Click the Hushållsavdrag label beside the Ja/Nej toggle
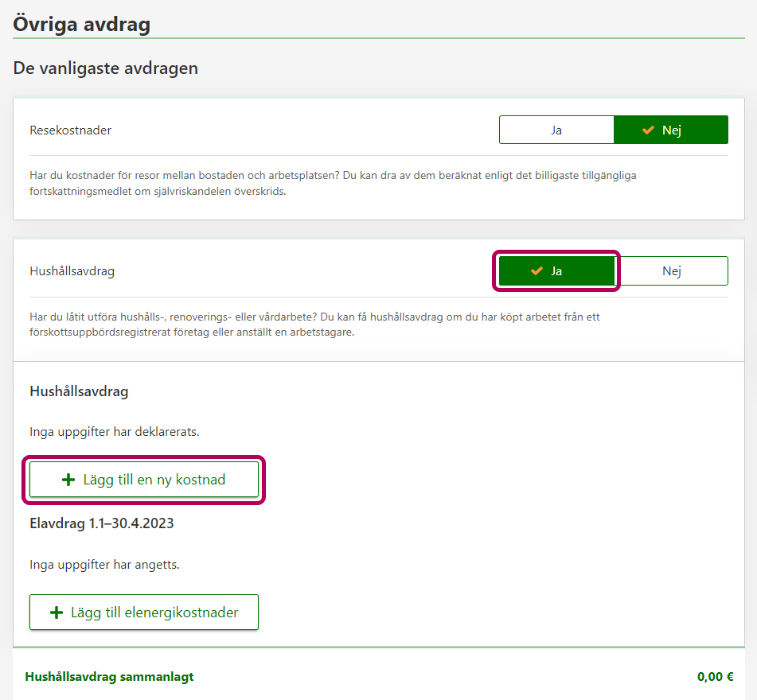This screenshot has width=757, height=700. [72, 271]
